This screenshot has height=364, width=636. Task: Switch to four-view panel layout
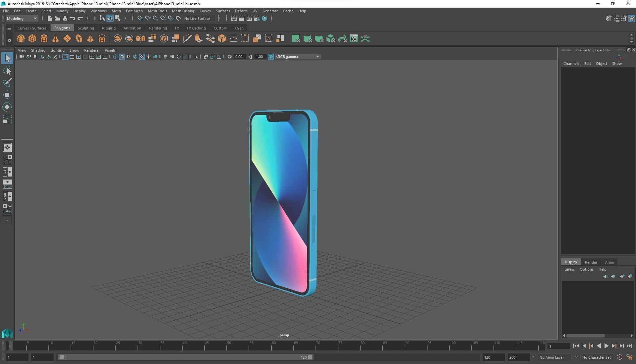click(7, 160)
